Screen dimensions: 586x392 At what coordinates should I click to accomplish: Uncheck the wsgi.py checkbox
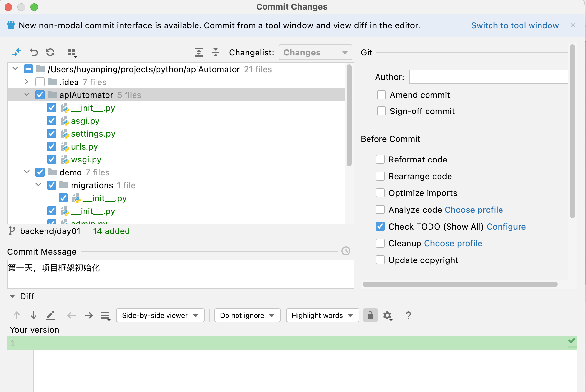(x=52, y=159)
